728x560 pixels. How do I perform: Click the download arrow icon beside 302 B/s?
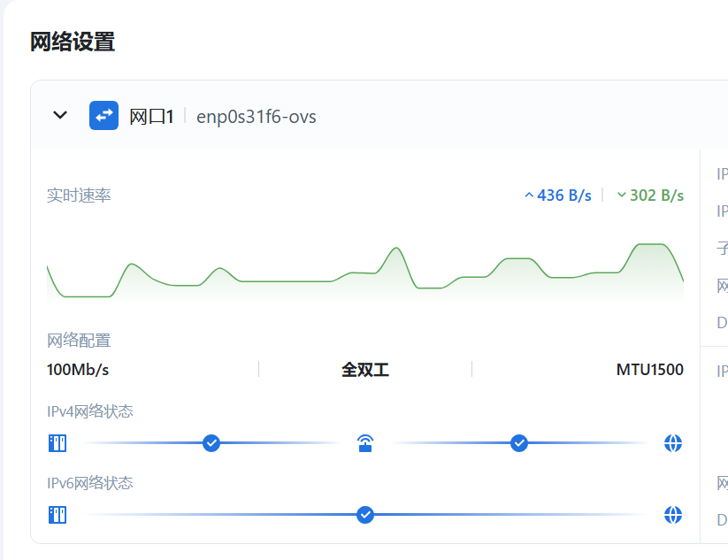click(622, 196)
